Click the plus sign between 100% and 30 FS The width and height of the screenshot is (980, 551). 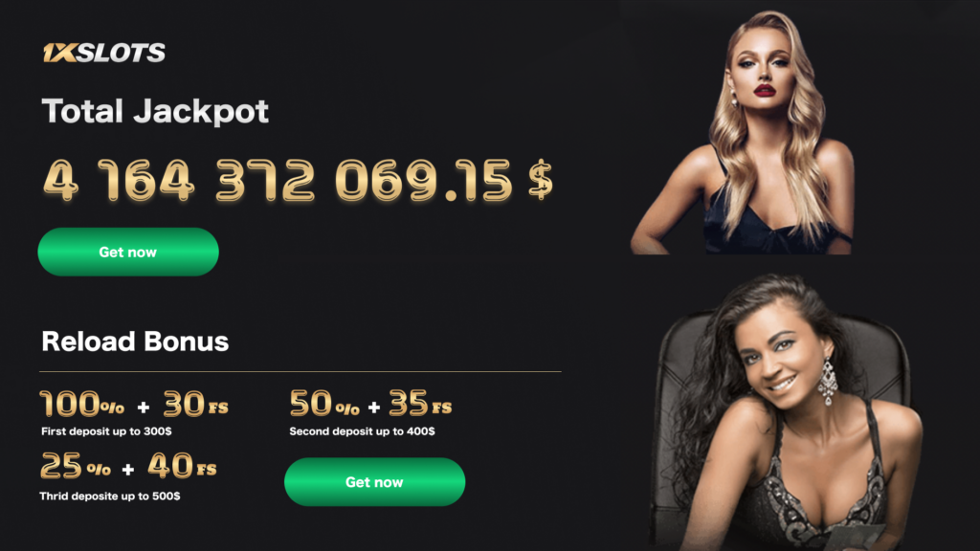pos(144,408)
